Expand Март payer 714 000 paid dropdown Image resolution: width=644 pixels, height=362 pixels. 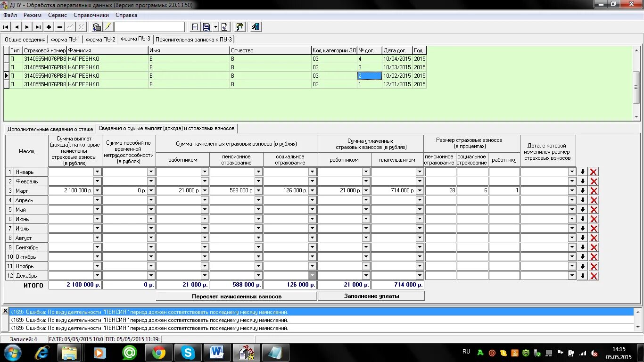click(420, 191)
